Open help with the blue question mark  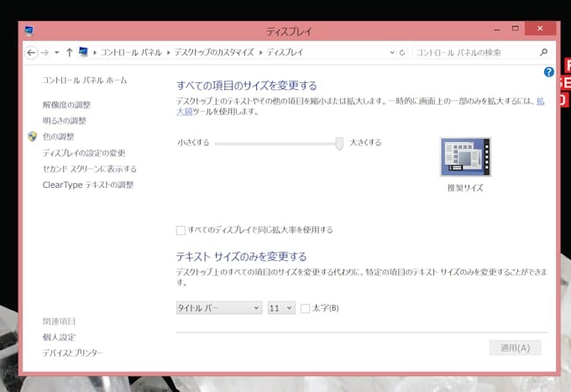pyautogui.click(x=549, y=72)
